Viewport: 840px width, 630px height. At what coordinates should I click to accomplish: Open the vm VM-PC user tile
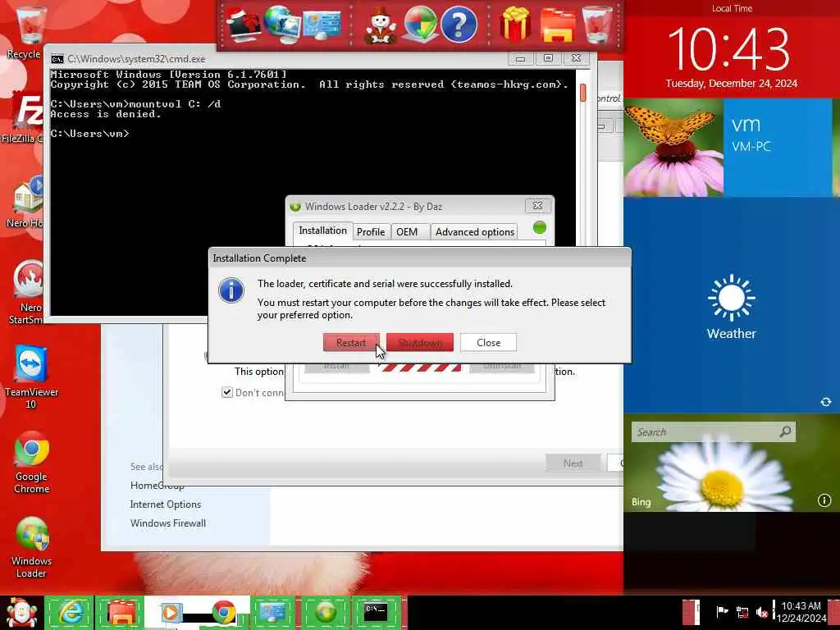778,148
